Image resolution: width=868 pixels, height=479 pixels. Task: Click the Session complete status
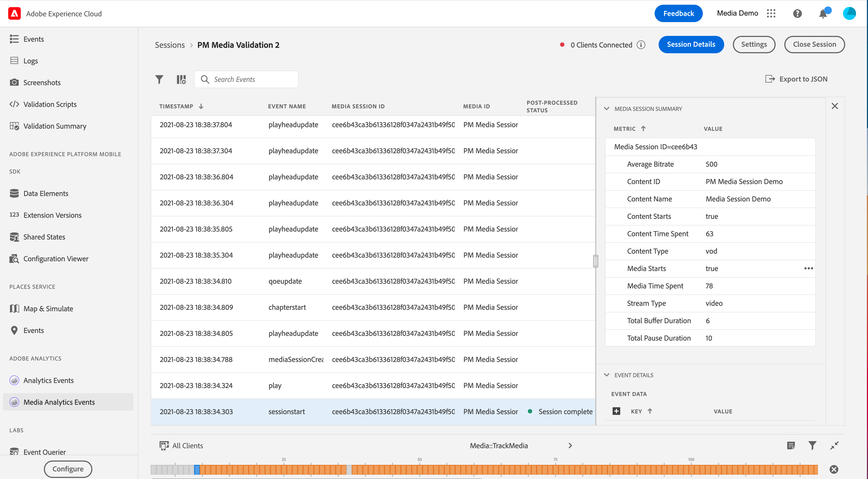[x=560, y=412]
